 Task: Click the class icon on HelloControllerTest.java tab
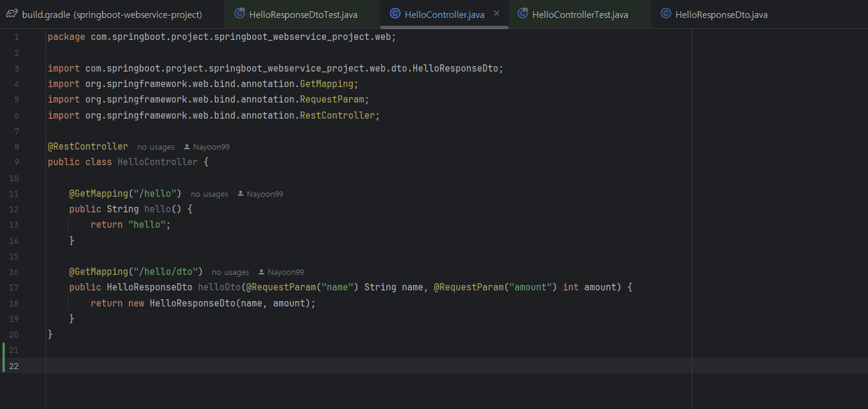pos(523,14)
